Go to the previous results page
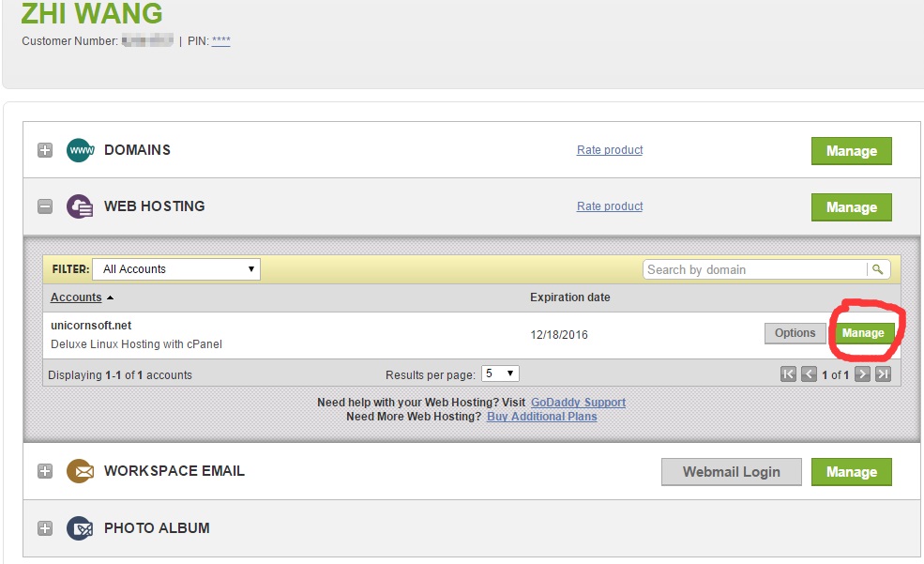Screen dimensions: 924x564 point(810,374)
